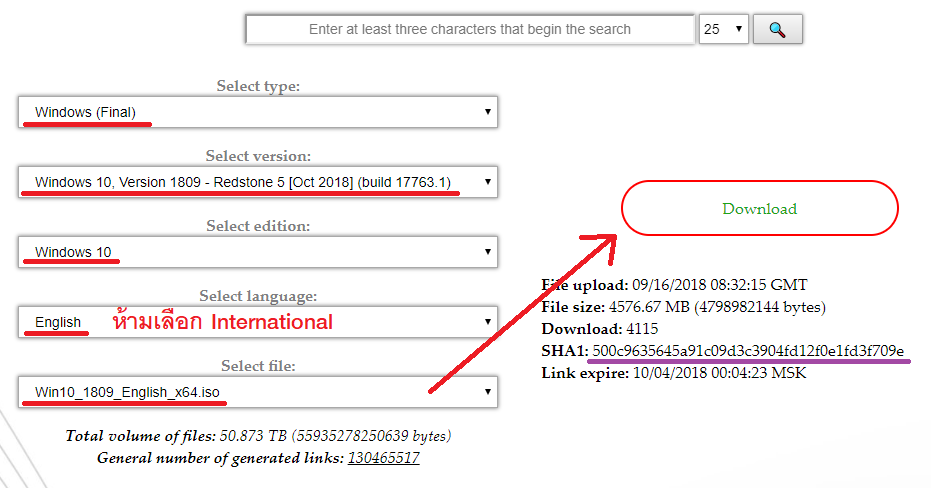
Task: Click the Total volume of files text
Action: coord(258,436)
